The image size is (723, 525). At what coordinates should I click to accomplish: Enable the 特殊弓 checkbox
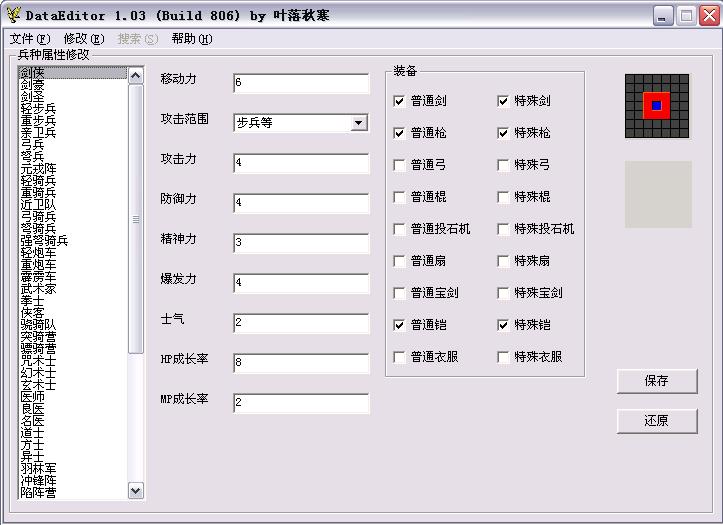click(x=503, y=165)
